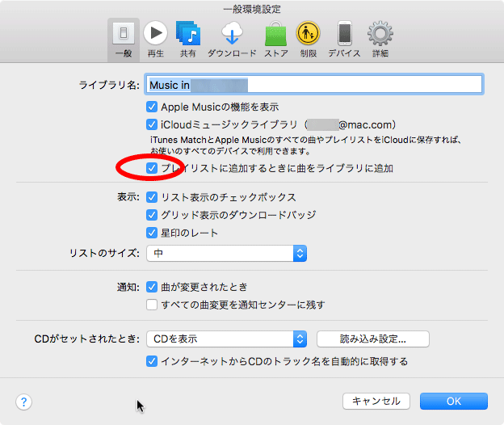Click the 読み込み設定... button
The image size is (504, 425).
(373, 339)
